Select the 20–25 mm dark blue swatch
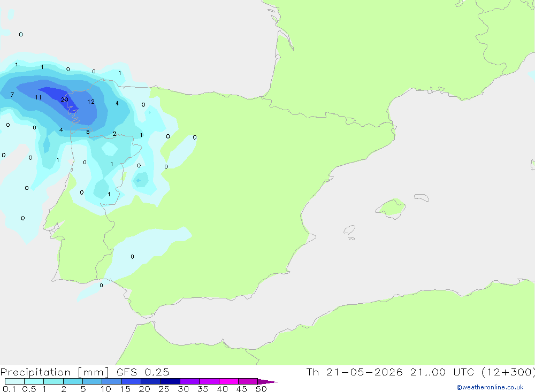Viewport: 535px width, 392px height. (x=151, y=381)
